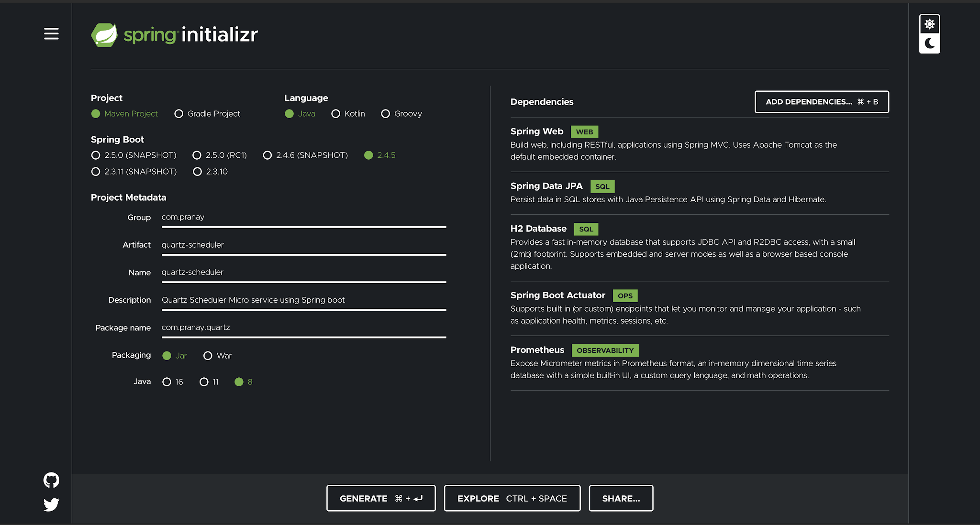
Task: Click the OBSERVABILITY tag on Prometheus
Action: [604, 350]
